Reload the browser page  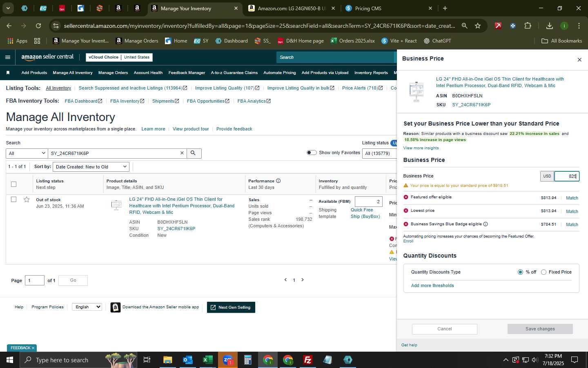tap(38, 26)
